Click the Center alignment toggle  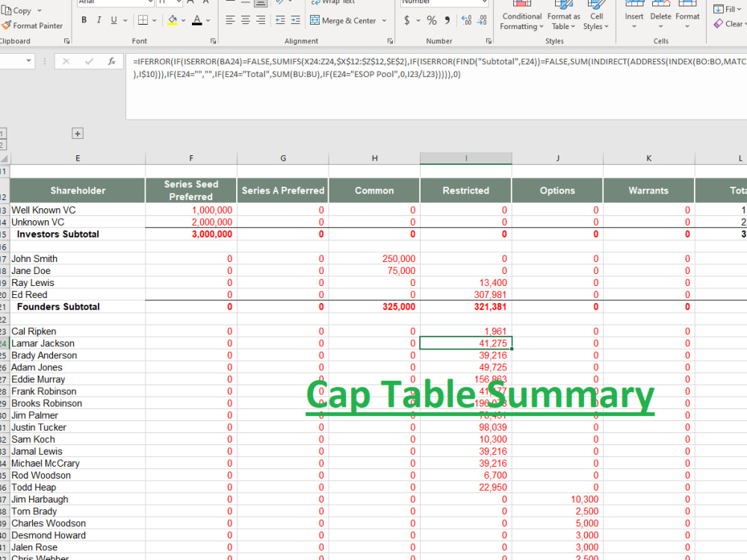coord(244,19)
